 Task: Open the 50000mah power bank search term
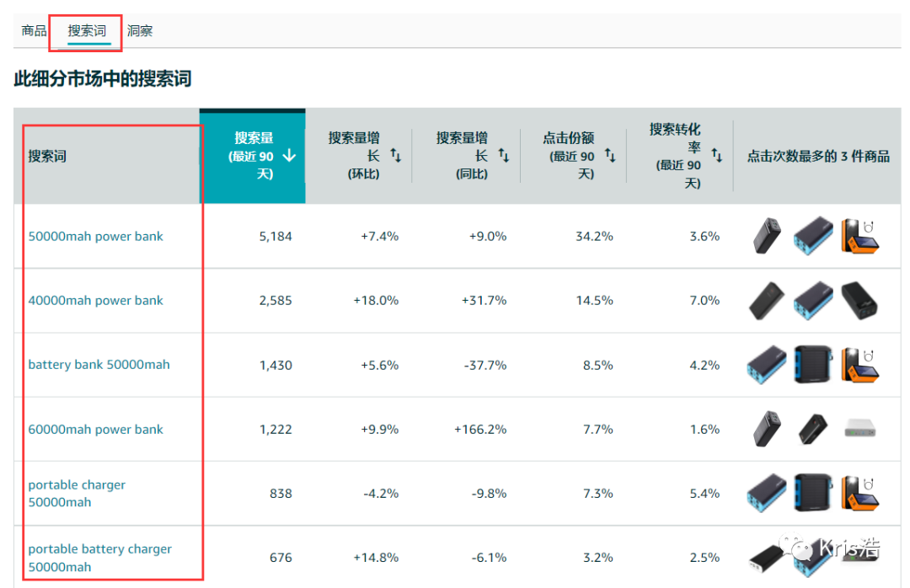click(96, 237)
